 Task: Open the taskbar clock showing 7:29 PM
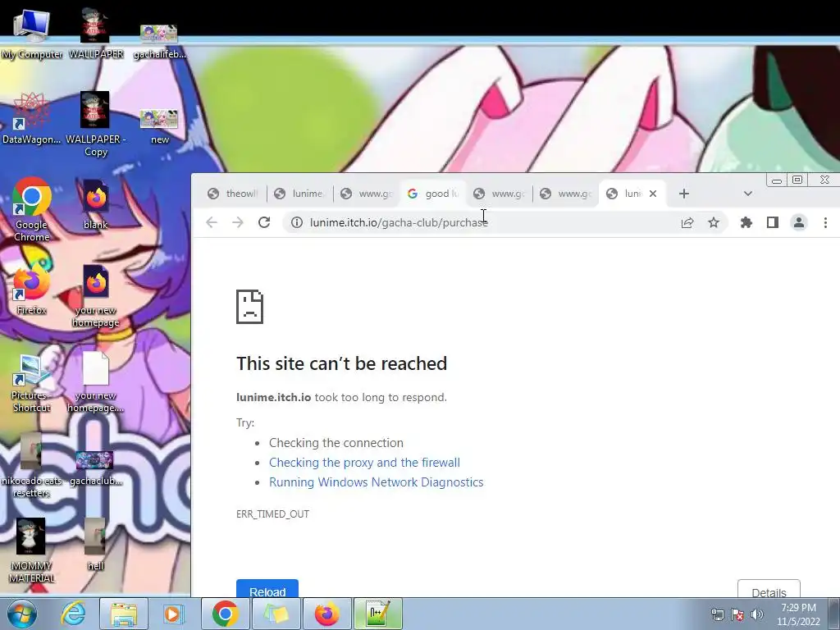click(x=799, y=614)
